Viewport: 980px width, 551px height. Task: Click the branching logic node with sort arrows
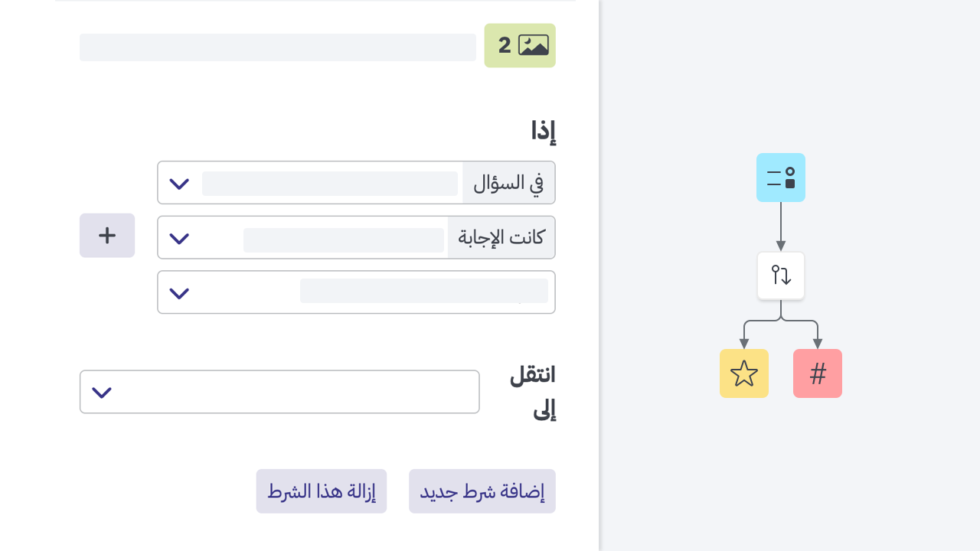(780, 275)
